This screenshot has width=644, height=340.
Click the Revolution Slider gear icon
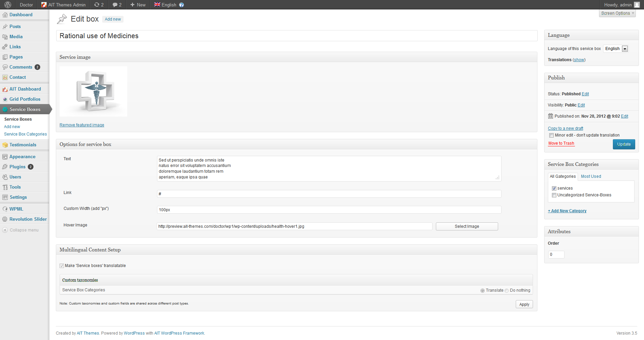pos(5,219)
